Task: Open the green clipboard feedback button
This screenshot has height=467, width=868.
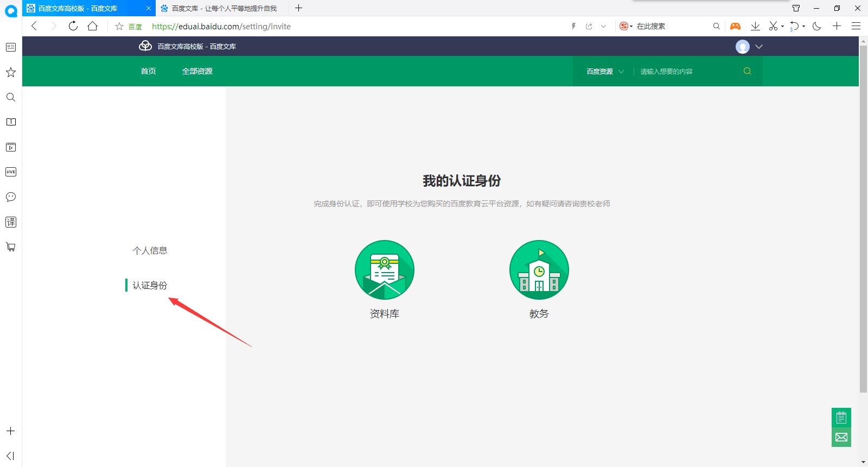Action: [x=841, y=418]
